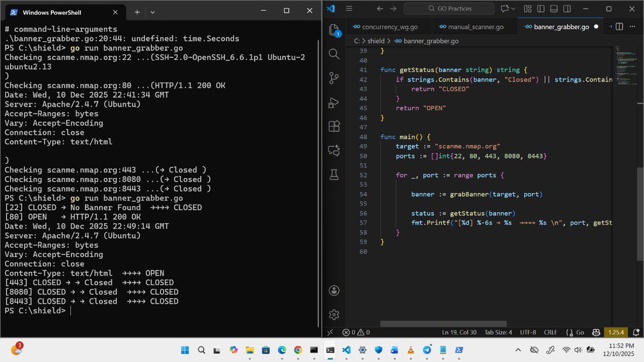Change the Tab Size: 4 setting

[x=498, y=333]
